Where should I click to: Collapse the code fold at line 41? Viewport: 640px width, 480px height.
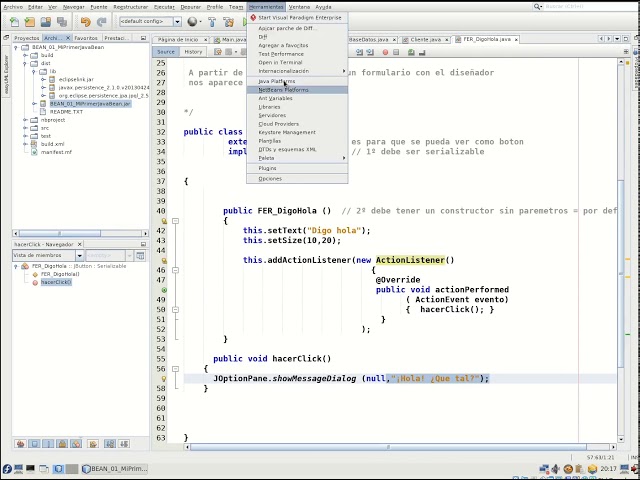[x=176, y=221]
